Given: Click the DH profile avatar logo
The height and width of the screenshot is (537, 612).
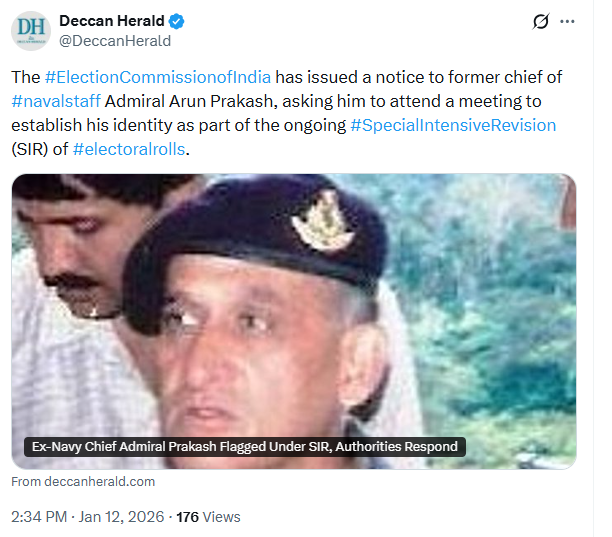Looking at the screenshot, I should click(30, 31).
